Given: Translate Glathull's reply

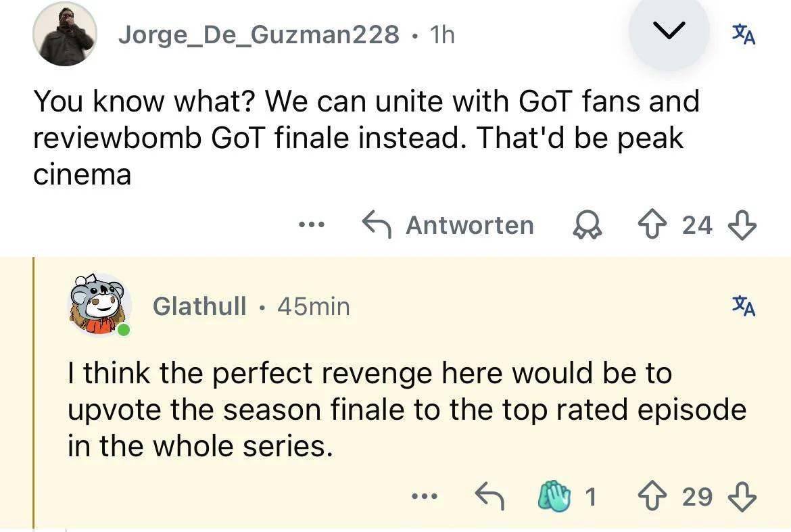Looking at the screenshot, I should tap(744, 306).
